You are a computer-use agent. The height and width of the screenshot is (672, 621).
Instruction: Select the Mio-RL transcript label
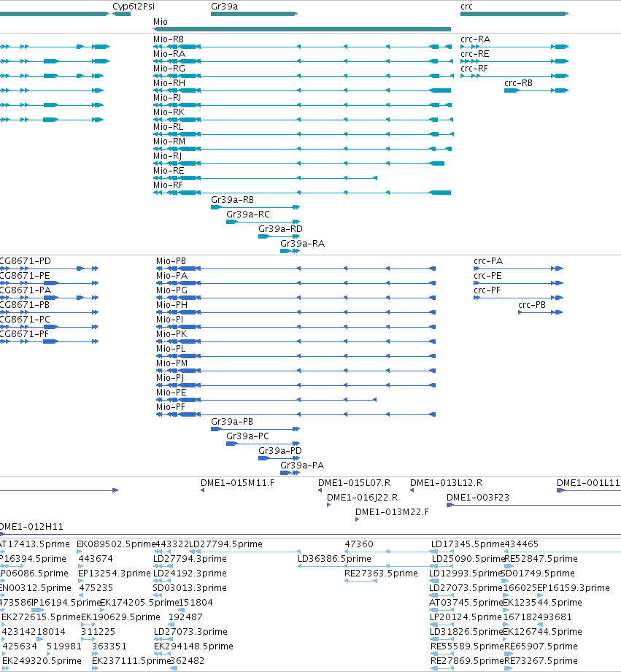point(169,127)
